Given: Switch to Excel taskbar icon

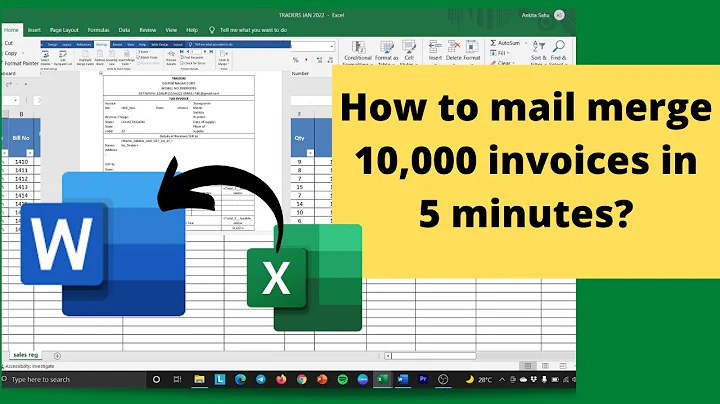Looking at the screenshot, I should click(382, 379).
